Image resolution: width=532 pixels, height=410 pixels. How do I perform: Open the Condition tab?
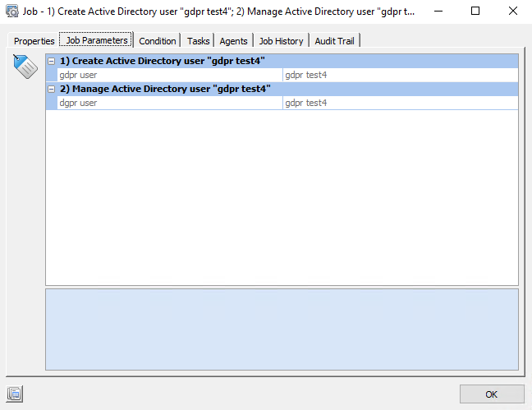[x=157, y=41]
